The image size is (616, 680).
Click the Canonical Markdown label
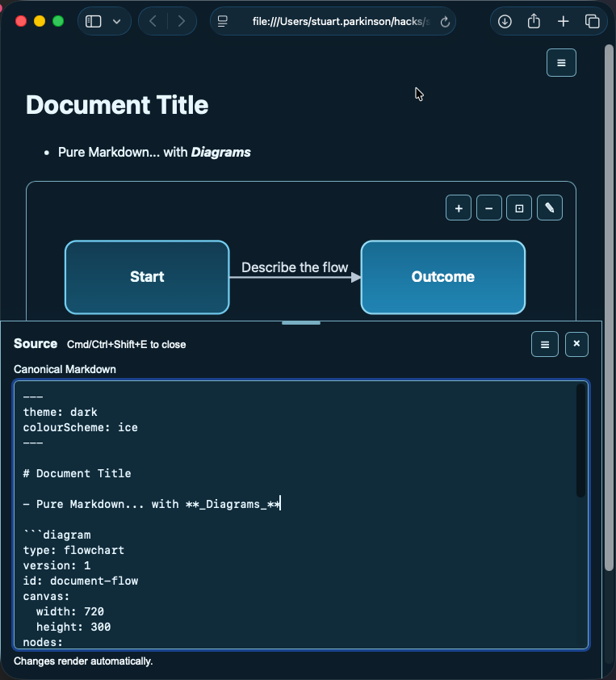point(65,370)
